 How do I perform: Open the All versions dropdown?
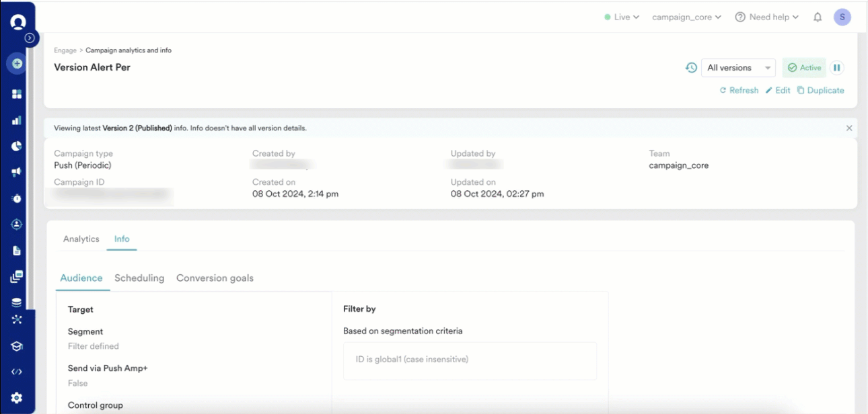(738, 68)
